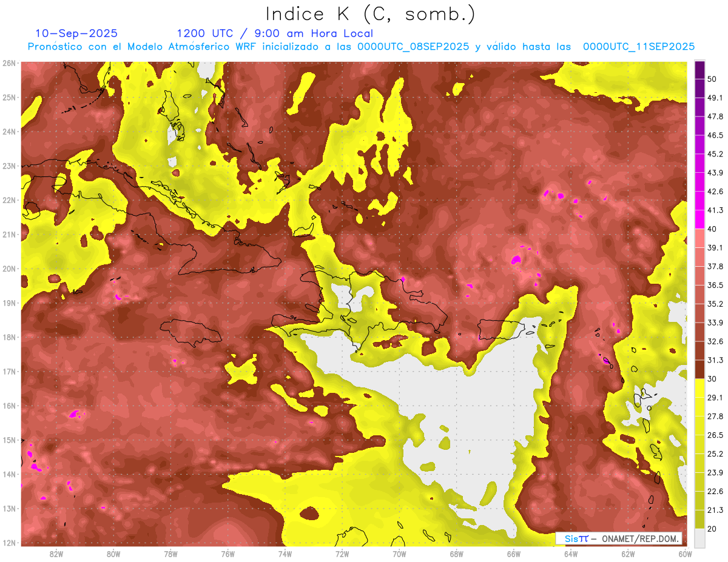
Task: Click the color bar value '23.9'
Action: click(715, 472)
